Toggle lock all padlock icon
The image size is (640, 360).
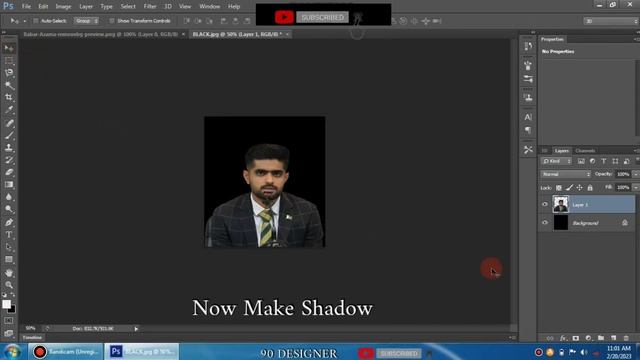[590, 188]
